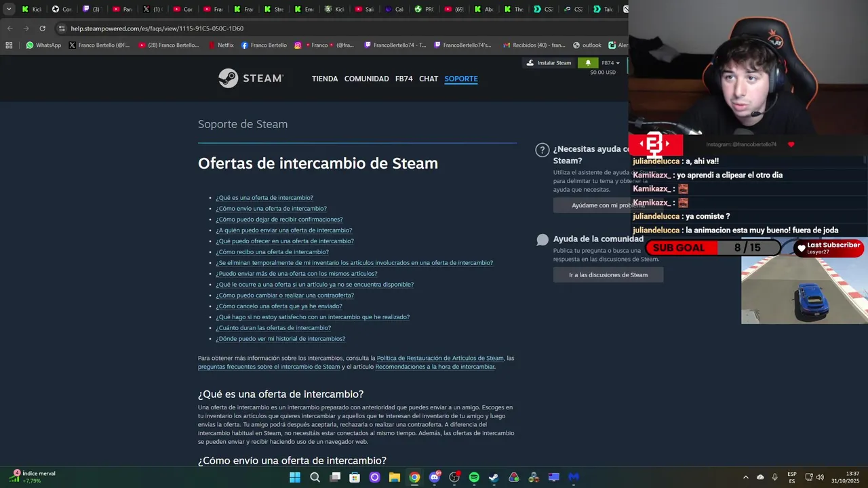Open Discord from the taskbar
The image size is (868, 488).
(x=435, y=477)
